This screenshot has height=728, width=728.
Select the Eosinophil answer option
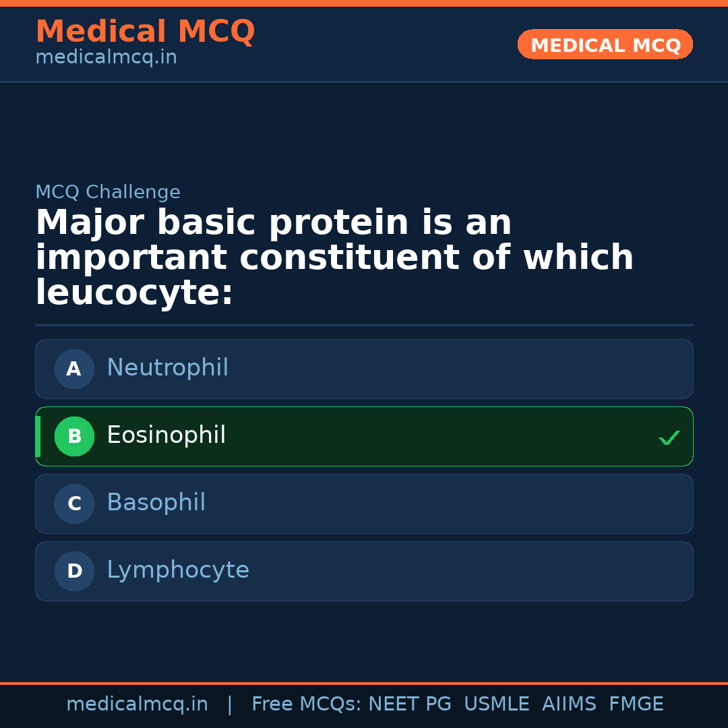pyautogui.click(x=364, y=436)
